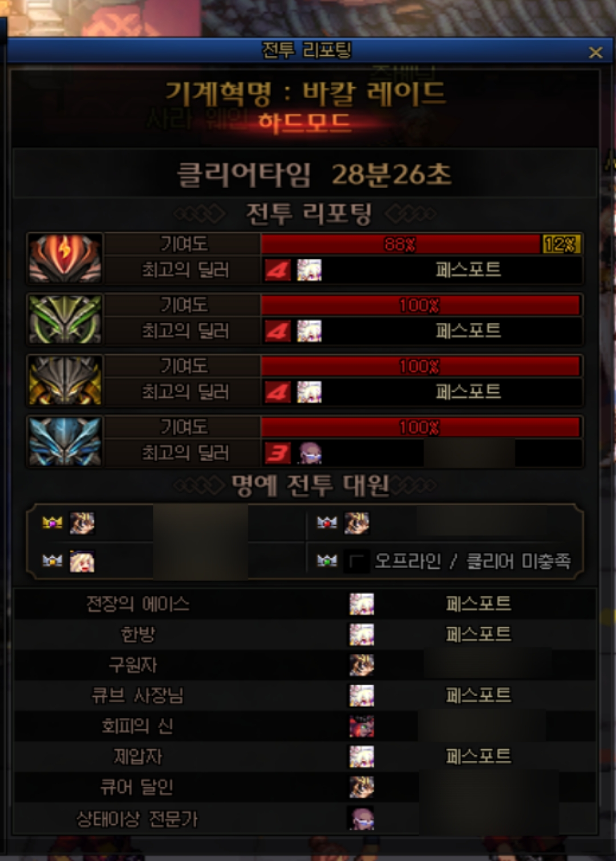Select the gold armored boss emblem icon
616x861 pixels.
[x=65, y=380]
